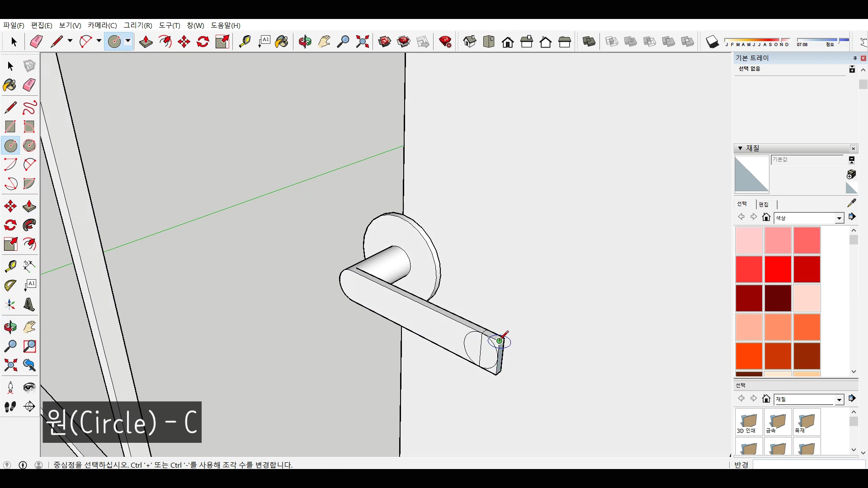Open the circle tool dropdown arrow

click(128, 42)
